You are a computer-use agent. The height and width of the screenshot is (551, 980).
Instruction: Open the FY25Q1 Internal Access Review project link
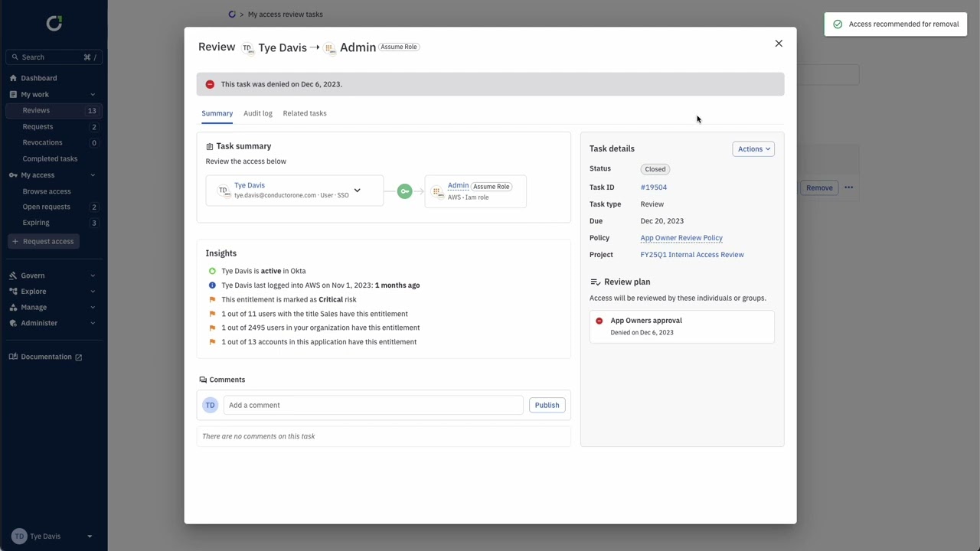[x=692, y=255]
